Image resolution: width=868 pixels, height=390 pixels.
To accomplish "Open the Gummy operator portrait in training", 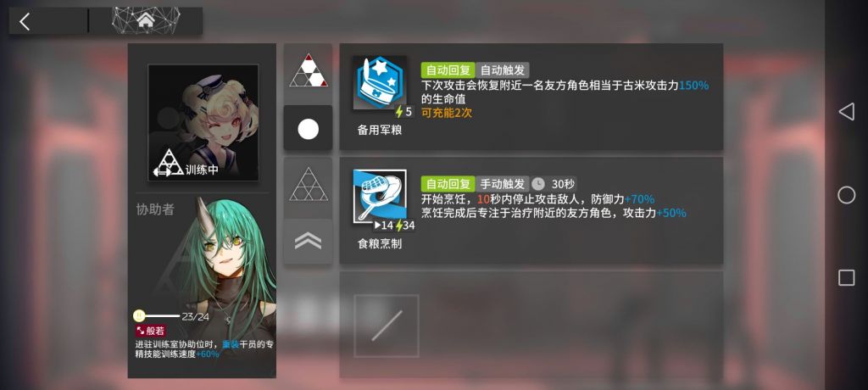I will point(203,122).
